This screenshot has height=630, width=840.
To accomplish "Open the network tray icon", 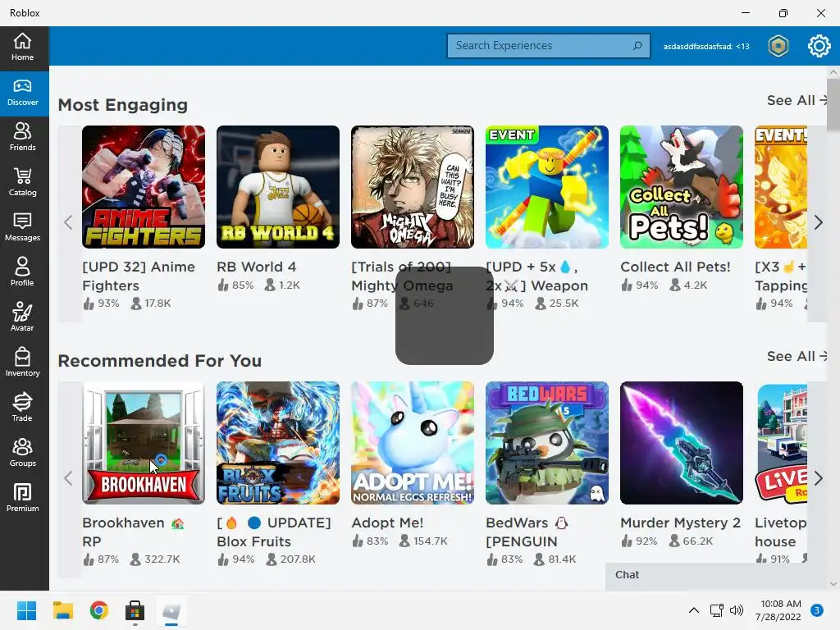I will click(x=717, y=610).
